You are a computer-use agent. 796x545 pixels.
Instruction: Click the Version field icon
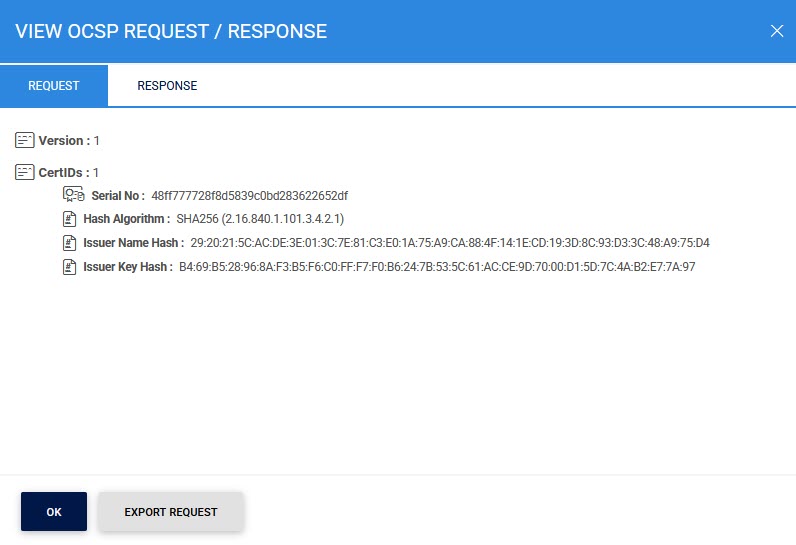[25, 140]
